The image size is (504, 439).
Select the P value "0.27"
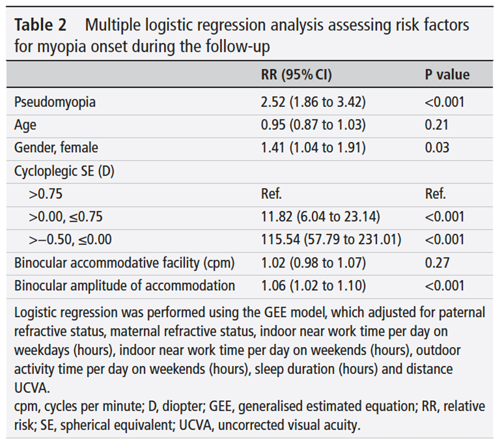[436, 263]
